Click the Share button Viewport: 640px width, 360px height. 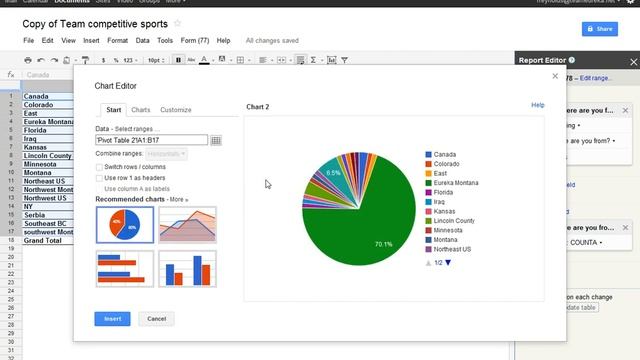[600, 29]
